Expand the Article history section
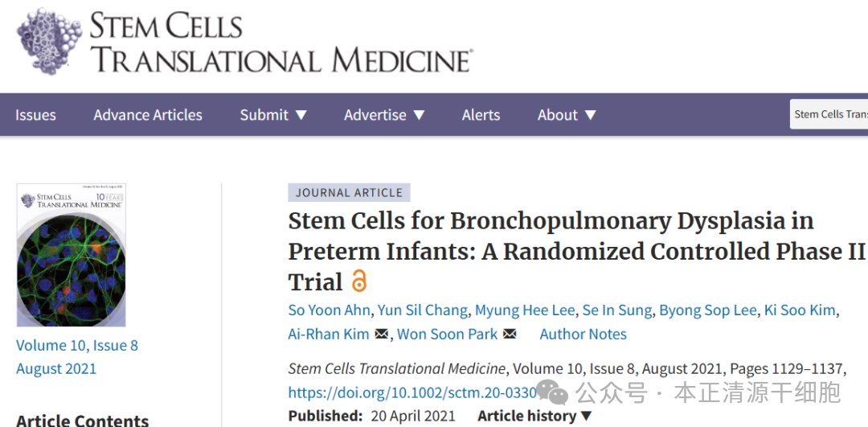Image resolution: width=868 pixels, height=427 pixels. 534,416
